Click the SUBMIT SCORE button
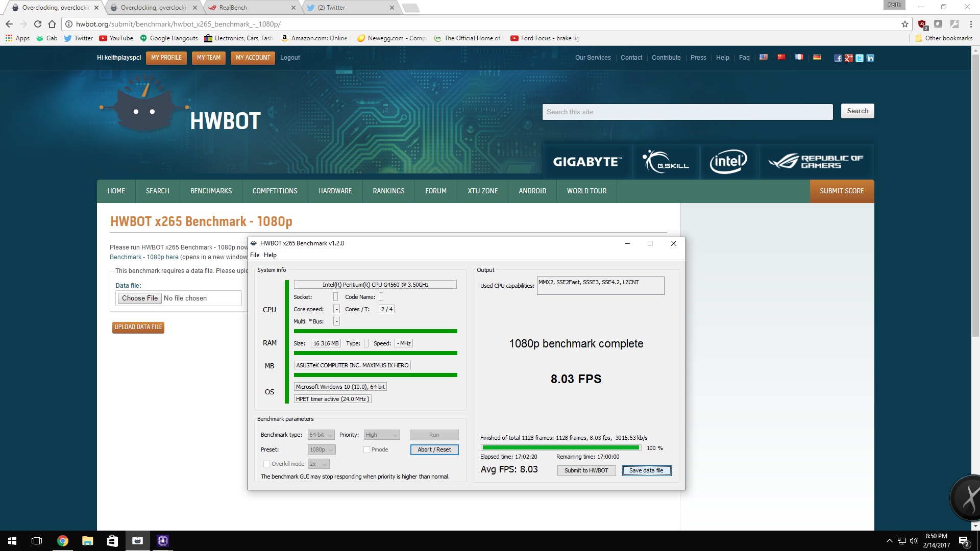 click(842, 191)
